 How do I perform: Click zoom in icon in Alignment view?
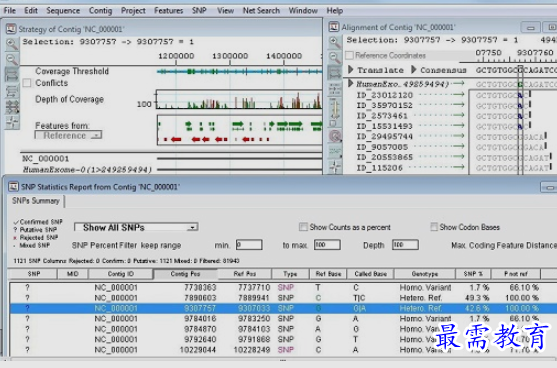[x=335, y=42]
